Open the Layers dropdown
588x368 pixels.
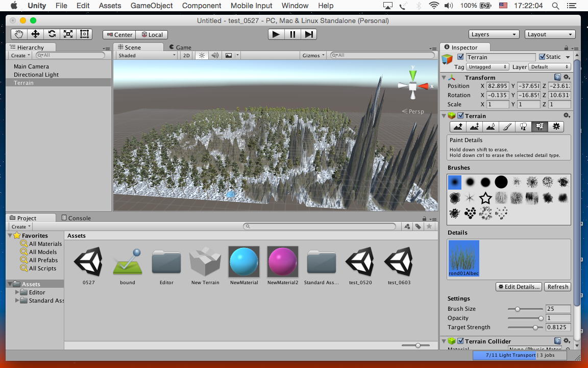[x=494, y=34]
